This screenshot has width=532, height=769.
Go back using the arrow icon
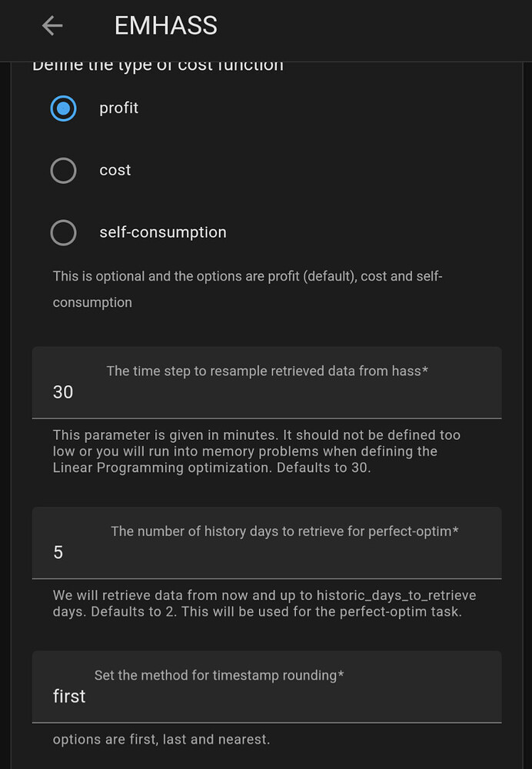coord(52,25)
